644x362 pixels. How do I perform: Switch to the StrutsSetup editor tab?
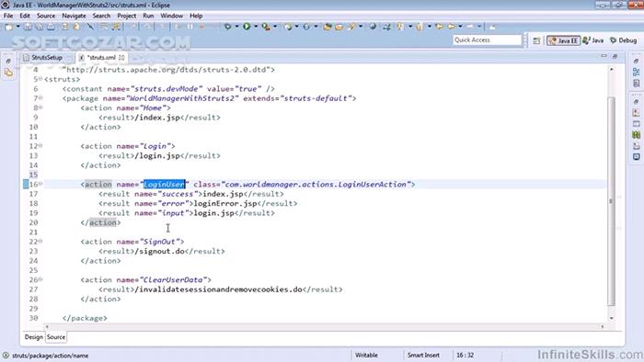pyautogui.click(x=46, y=57)
